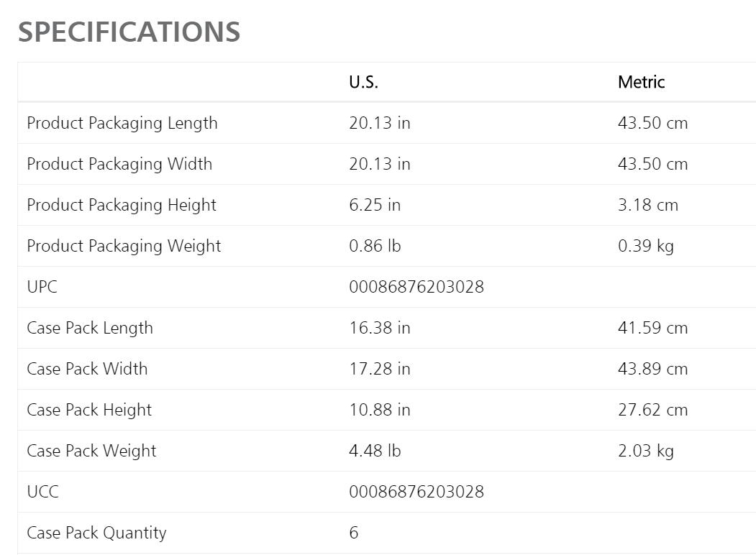Select the U.S. column header
The width and height of the screenshot is (756, 555).
click(x=363, y=82)
